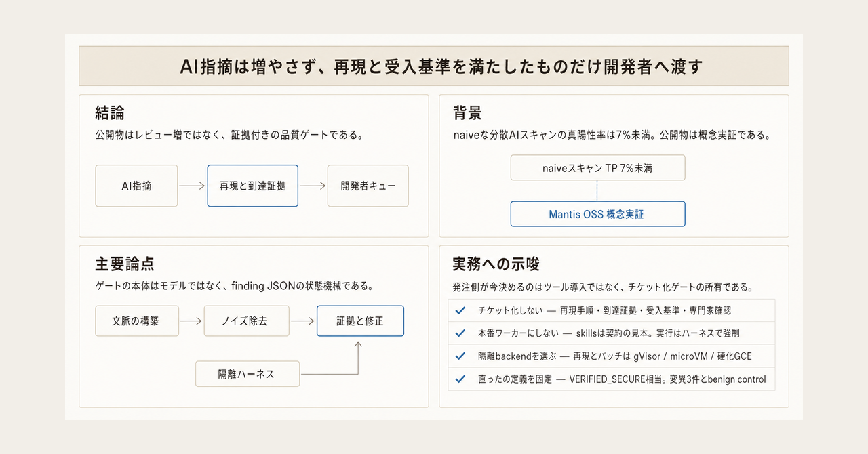Click the '文脈の構築' step box

pos(136,321)
